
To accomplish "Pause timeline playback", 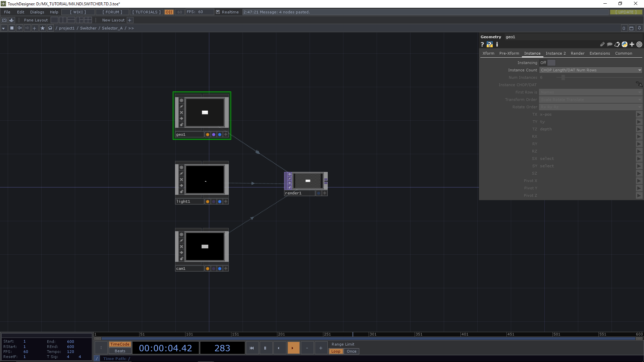I will point(265,348).
